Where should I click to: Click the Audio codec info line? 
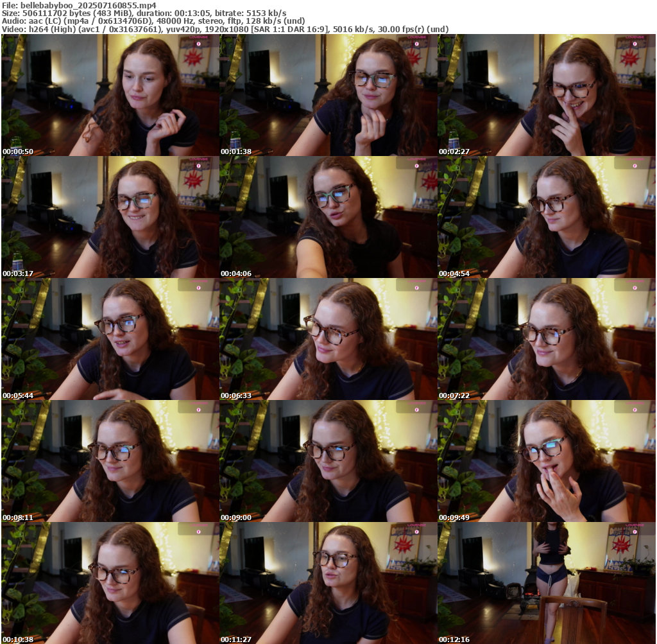click(x=153, y=21)
